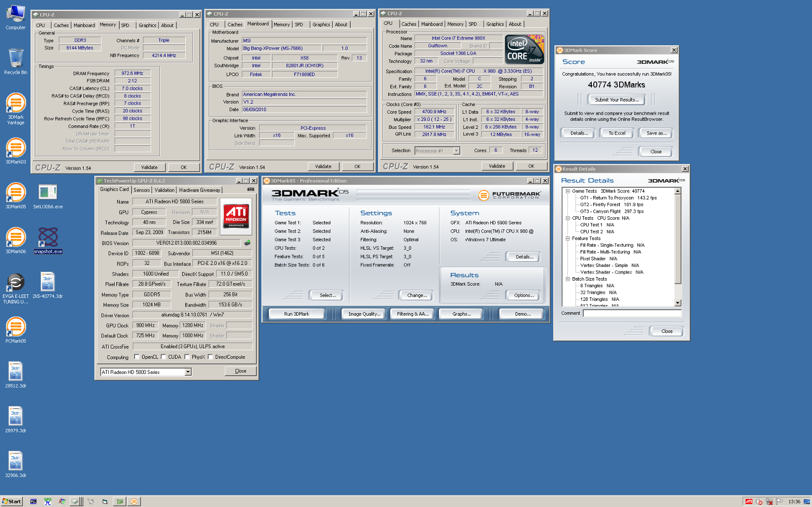Select the 32906.3dr result file
Screen dimensions: 812x507
[16, 464]
